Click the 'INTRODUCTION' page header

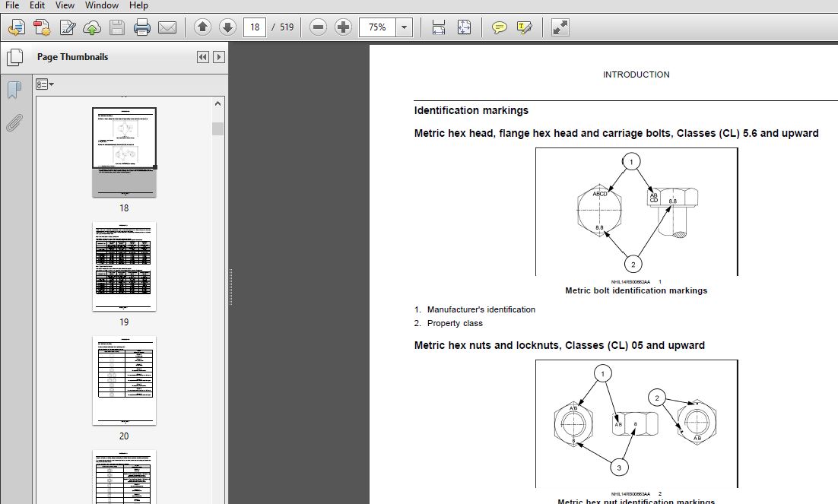[x=636, y=74]
